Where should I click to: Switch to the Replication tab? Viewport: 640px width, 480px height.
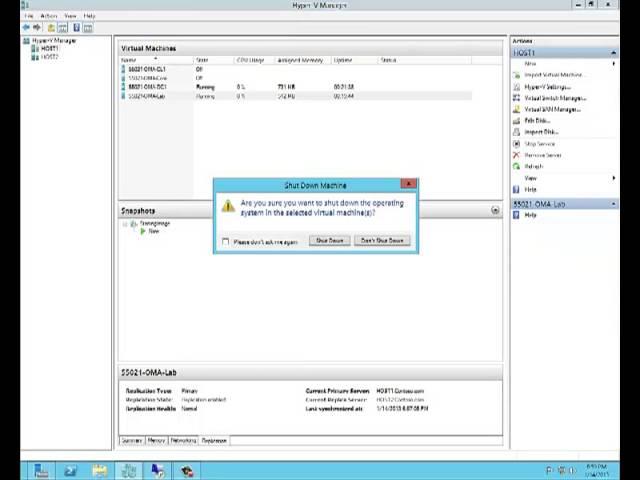(x=214, y=440)
